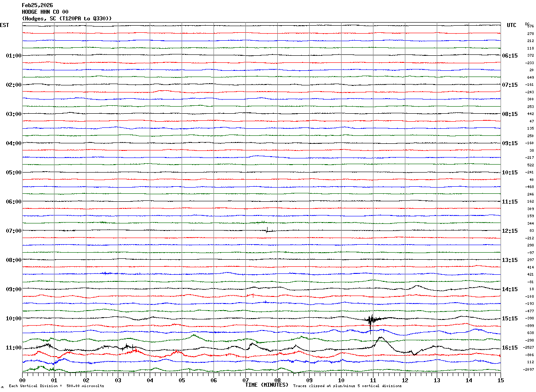Click the 10:00 EST row label
This screenshot has height=392, width=536.
[x=14, y=319]
